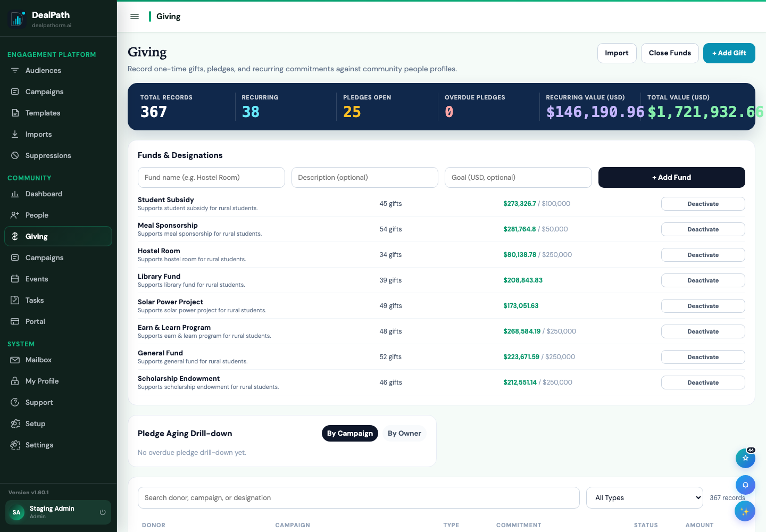Viewport: 766px width, 532px height.
Task: Click the star floating button with badge 44
Action: (x=745, y=458)
